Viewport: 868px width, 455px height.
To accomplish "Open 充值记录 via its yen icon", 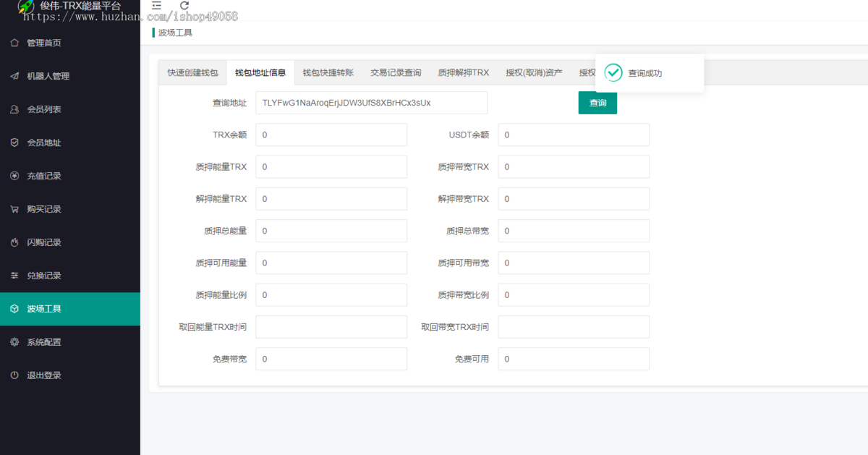I will pos(14,176).
